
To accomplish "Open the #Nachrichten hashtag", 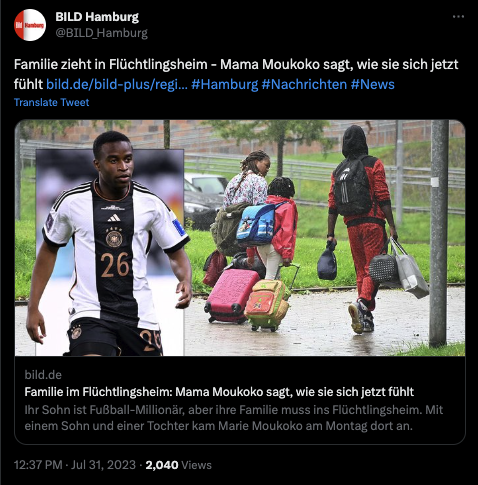I will pyautogui.click(x=304, y=84).
